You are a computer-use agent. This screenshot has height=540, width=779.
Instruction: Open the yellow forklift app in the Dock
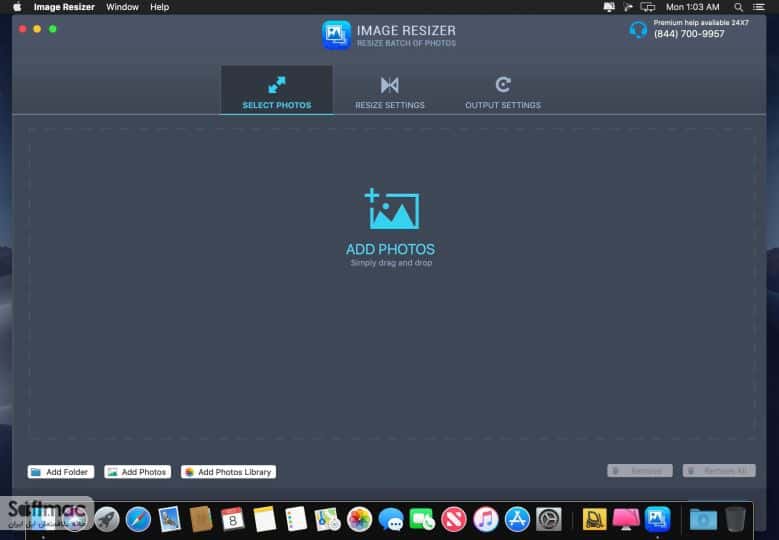[594, 519]
